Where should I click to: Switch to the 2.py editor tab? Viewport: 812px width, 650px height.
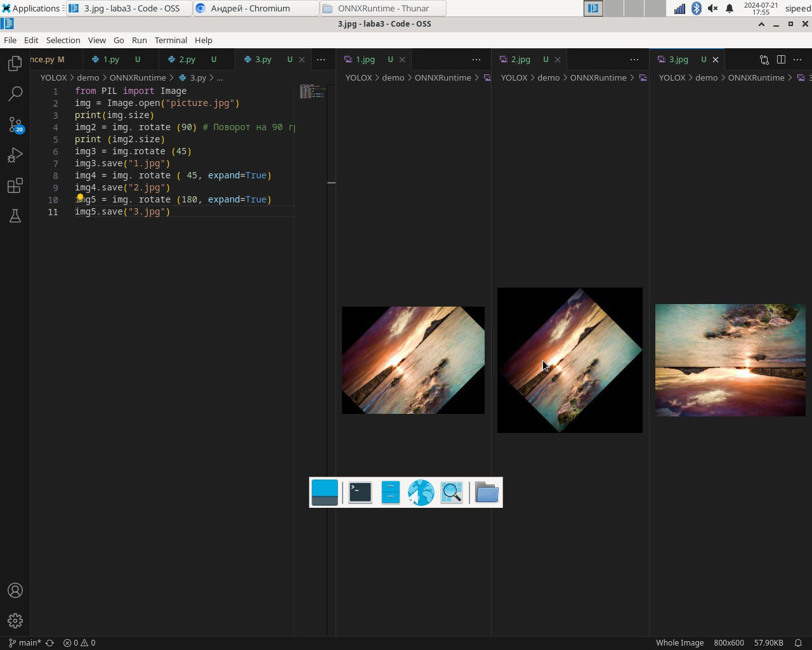(x=187, y=60)
